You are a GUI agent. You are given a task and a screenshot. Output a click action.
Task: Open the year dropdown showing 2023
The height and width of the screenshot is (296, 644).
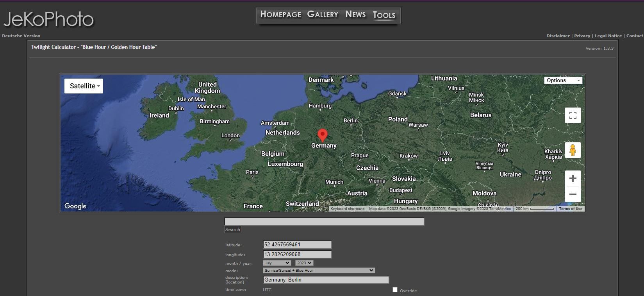point(304,263)
